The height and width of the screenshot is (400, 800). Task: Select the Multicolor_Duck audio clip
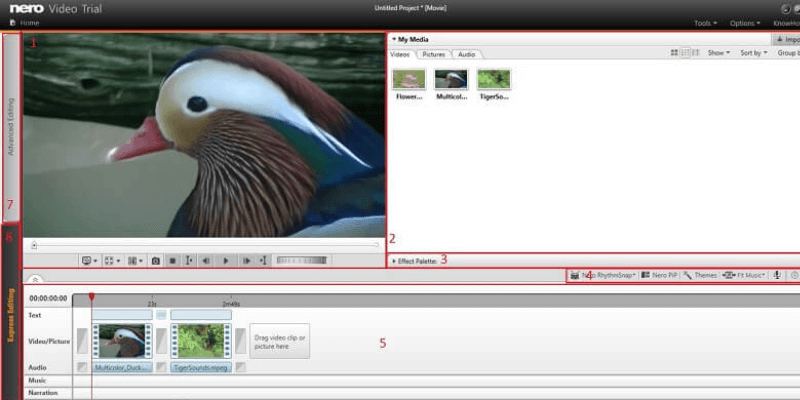pos(122,367)
